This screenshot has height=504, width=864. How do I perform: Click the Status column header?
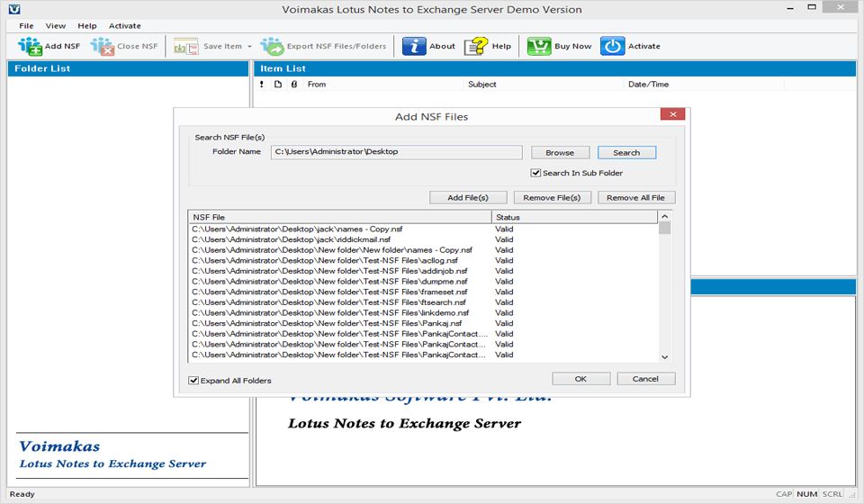click(575, 217)
